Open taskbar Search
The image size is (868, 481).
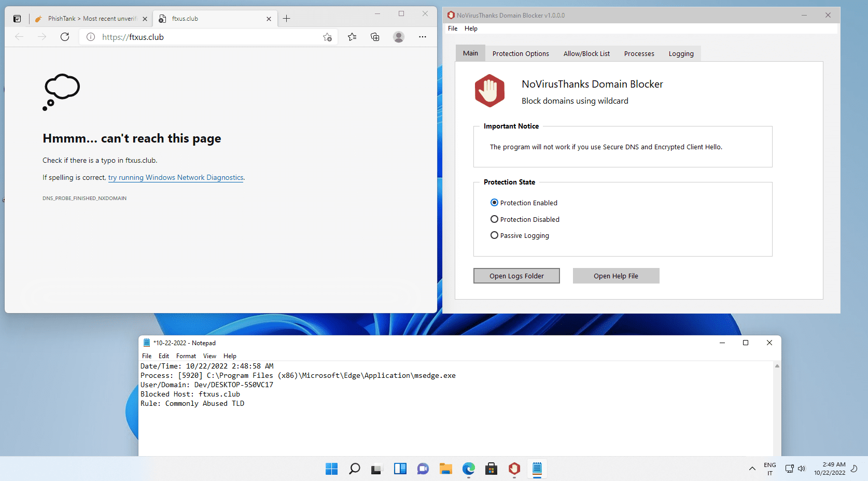(x=355, y=469)
